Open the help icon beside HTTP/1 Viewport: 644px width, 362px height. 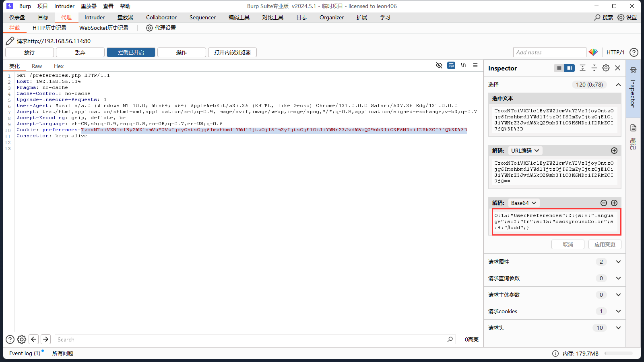point(634,52)
